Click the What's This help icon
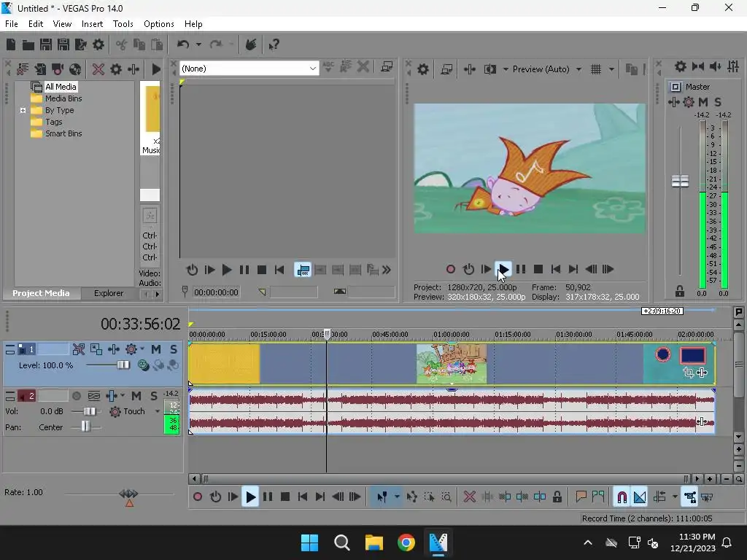 (x=274, y=44)
